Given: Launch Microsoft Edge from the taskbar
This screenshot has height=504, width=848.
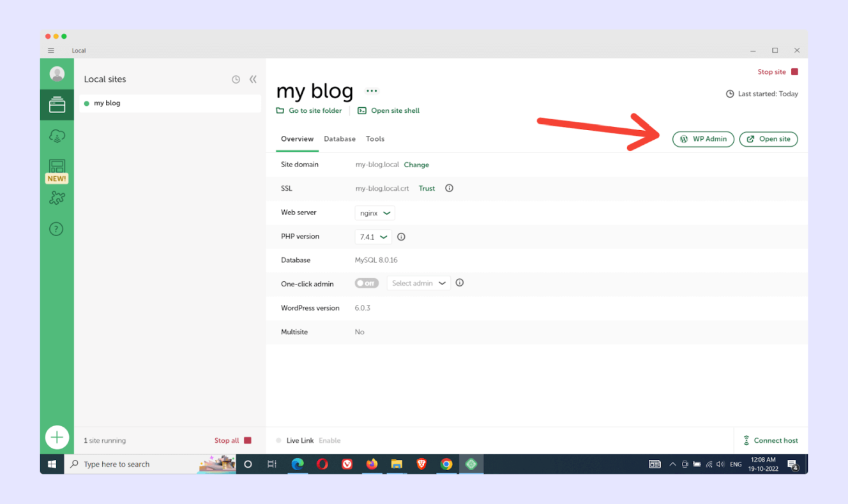Looking at the screenshot, I should pyautogui.click(x=298, y=464).
